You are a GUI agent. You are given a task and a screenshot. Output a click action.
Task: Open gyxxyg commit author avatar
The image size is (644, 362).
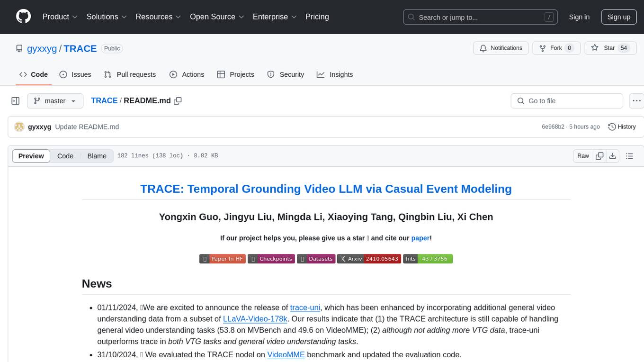[x=19, y=127]
